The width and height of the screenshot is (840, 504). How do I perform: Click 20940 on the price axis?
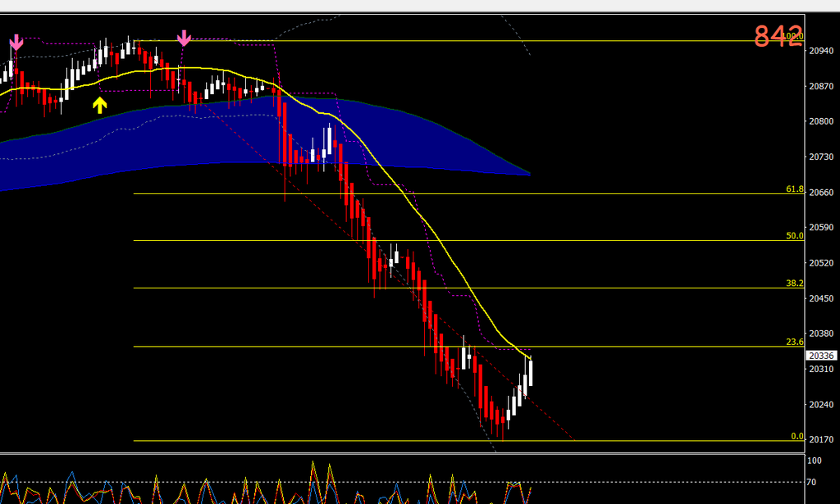(821, 51)
